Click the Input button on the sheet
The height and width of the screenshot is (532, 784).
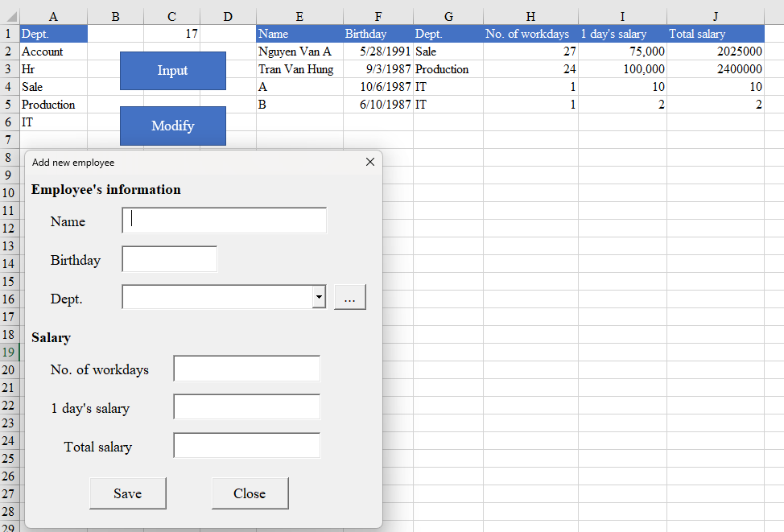pyautogui.click(x=172, y=71)
